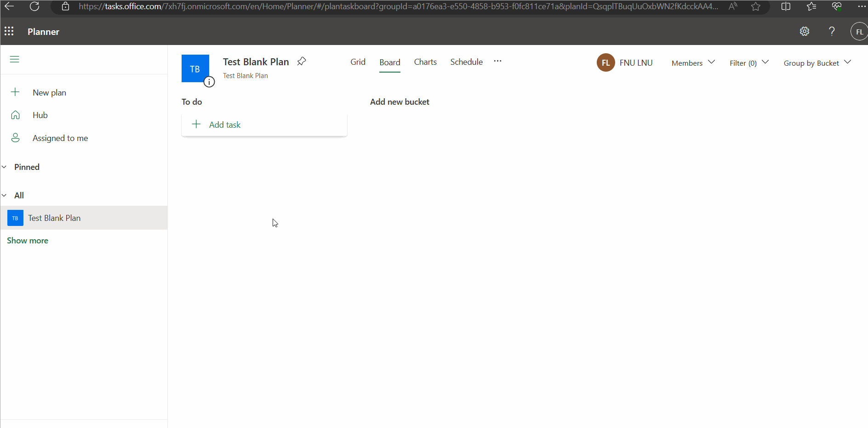Click the Planner app name in the header
Screen dimensions: 868x428
[43, 32]
